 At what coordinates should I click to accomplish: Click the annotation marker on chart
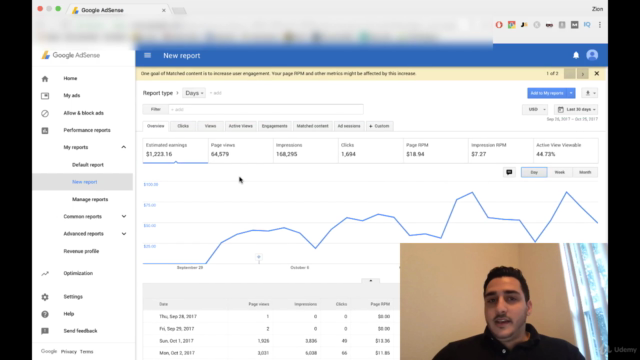[259, 257]
